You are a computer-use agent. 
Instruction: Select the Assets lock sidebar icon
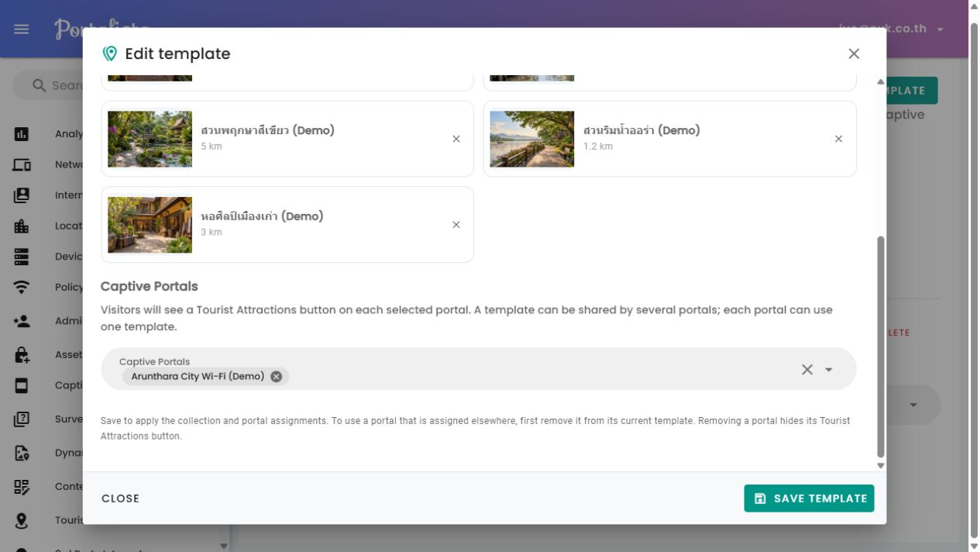tap(22, 354)
